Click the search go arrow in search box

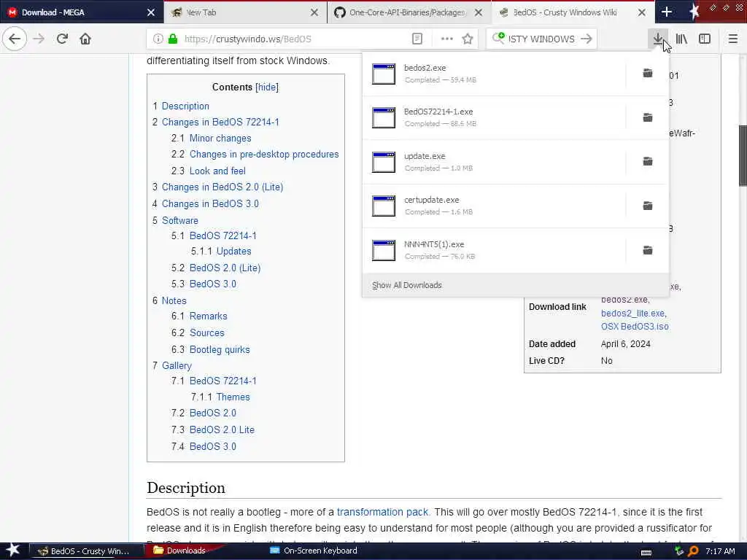[587, 39]
